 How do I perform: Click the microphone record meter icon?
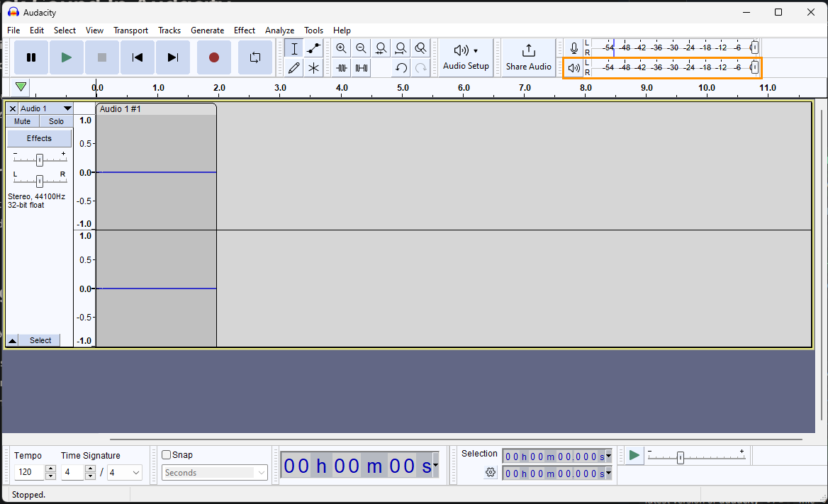coord(574,48)
